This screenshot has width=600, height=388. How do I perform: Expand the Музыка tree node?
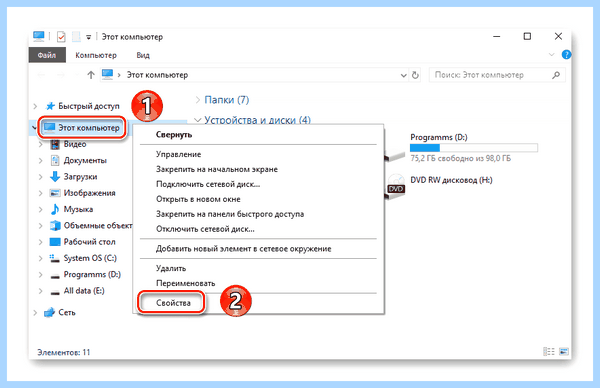(x=41, y=209)
